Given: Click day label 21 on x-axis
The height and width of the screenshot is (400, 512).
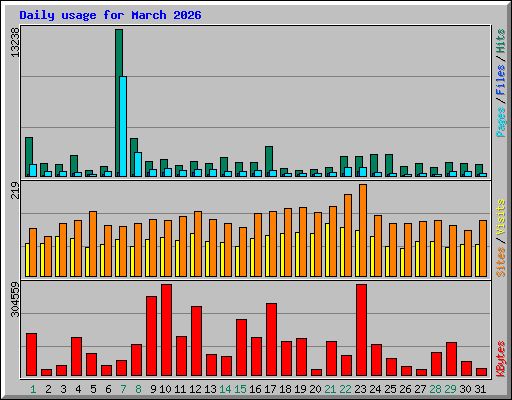Looking at the screenshot, I should point(330,389).
